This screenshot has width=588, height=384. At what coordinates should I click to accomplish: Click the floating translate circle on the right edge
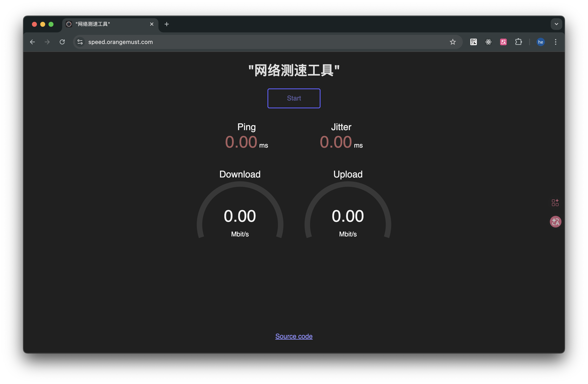point(555,222)
